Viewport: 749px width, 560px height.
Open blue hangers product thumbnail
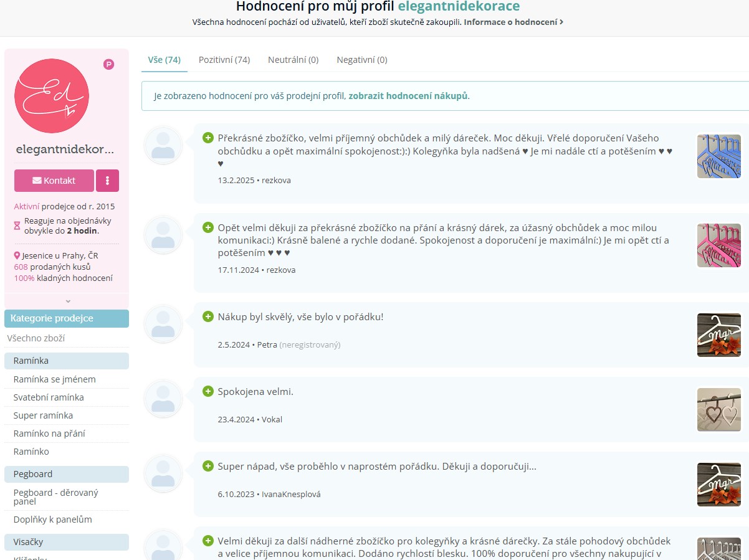point(718,156)
